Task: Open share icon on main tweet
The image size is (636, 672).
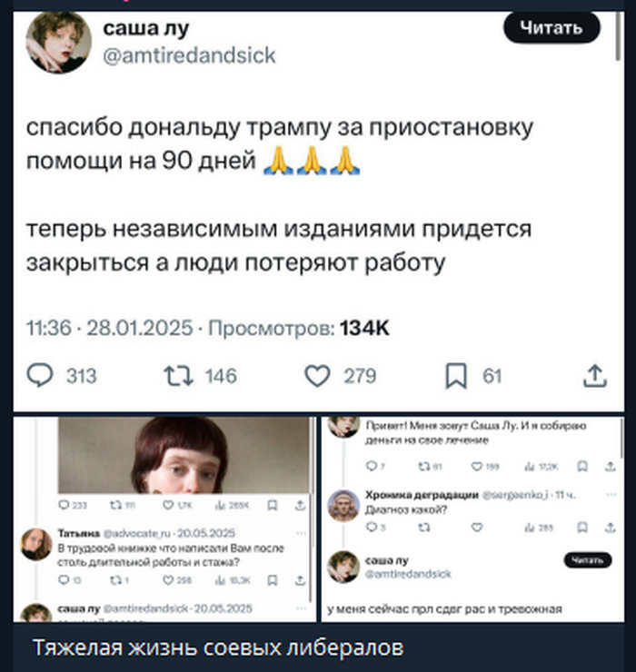Action: [595, 376]
